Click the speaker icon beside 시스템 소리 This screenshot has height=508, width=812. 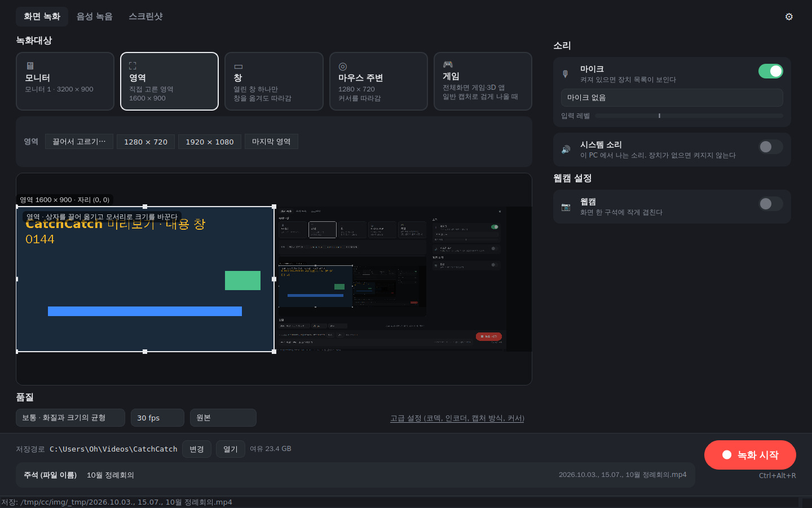[x=566, y=150]
